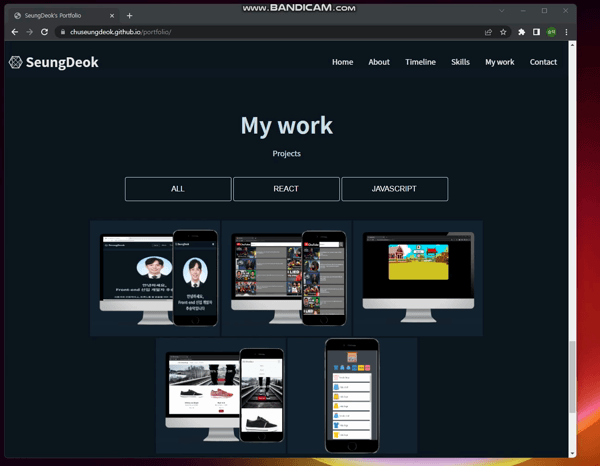Open the About section link
The width and height of the screenshot is (600, 466).
click(x=379, y=62)
